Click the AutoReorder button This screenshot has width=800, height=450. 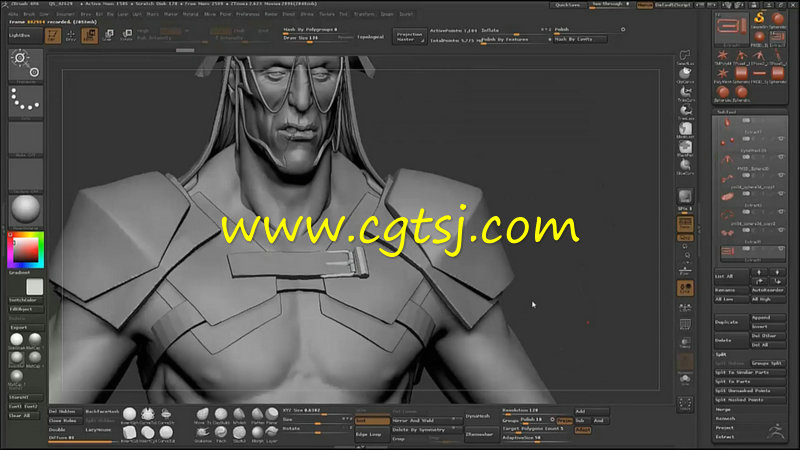click(768, 290)
